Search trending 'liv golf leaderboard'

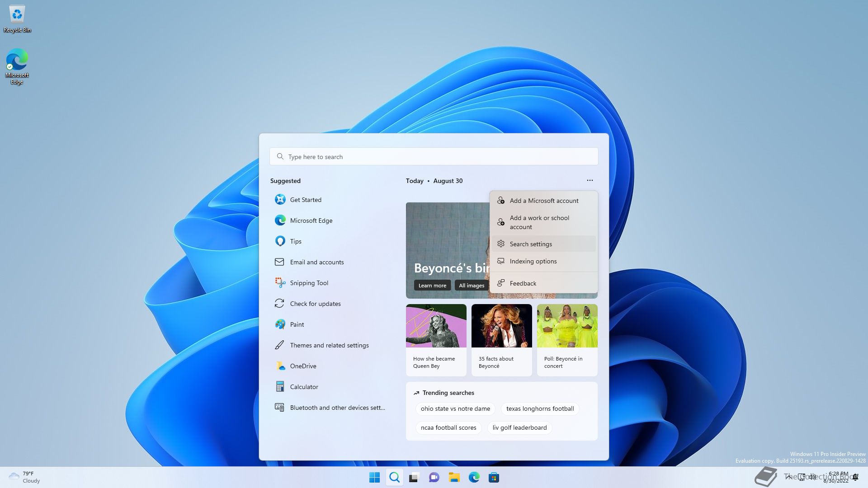[x=519, y=427]
